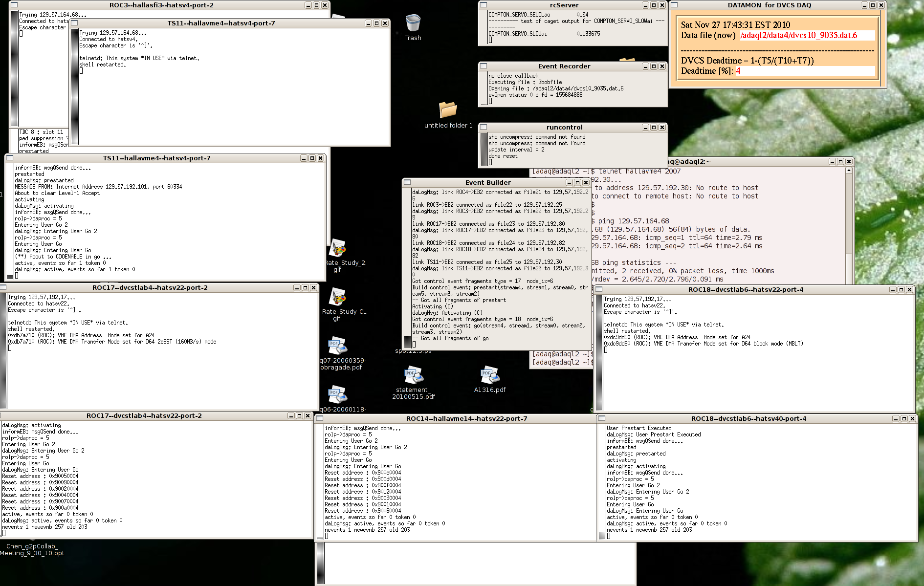Minimize the ROC18 hatsv22-port-4 window
Screen dimensions: 924x586
coord(893,289)
